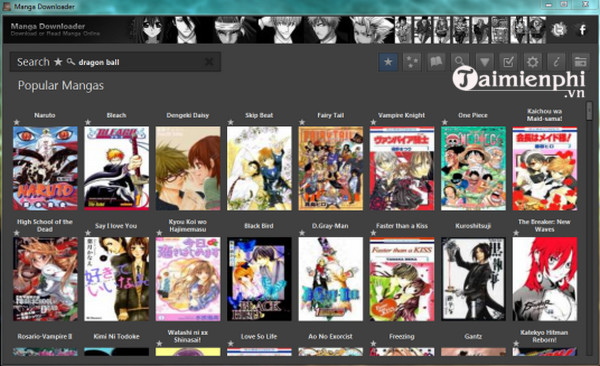Open the folder toolbar icon
The width and height of the screenshot is (600, 366).
coord(580,62)
